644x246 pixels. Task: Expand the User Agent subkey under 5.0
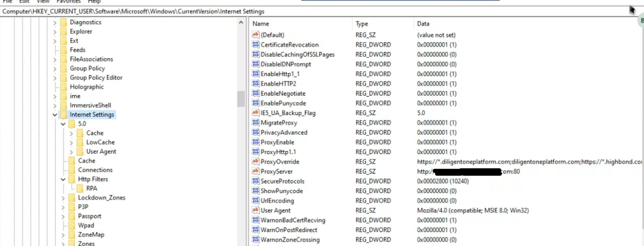point(71,152)
